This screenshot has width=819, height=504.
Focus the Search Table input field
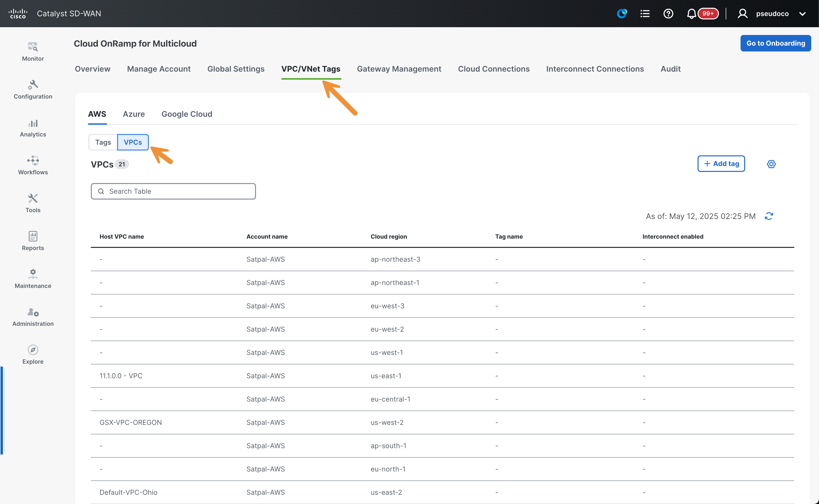pyautogui.click(x=173, y=191)
